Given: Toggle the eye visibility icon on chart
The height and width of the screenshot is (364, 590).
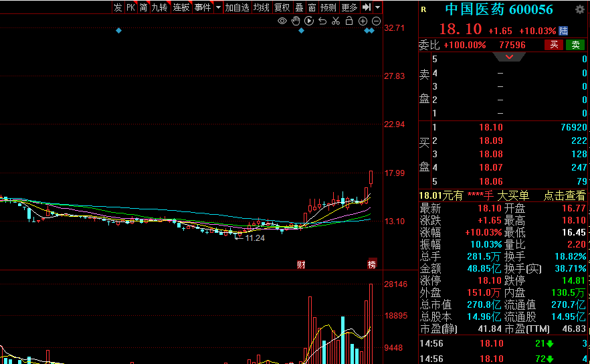Looking at the screenshot, I should tap(282, 21).
